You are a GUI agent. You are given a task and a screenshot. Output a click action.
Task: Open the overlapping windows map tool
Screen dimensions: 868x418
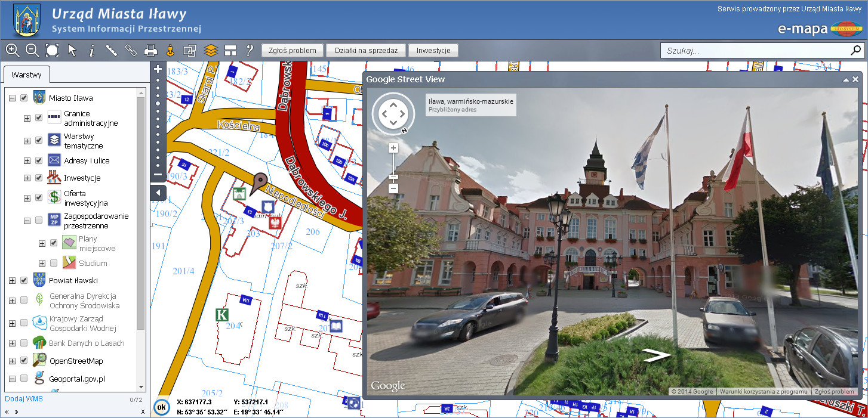tap(190, 51)
